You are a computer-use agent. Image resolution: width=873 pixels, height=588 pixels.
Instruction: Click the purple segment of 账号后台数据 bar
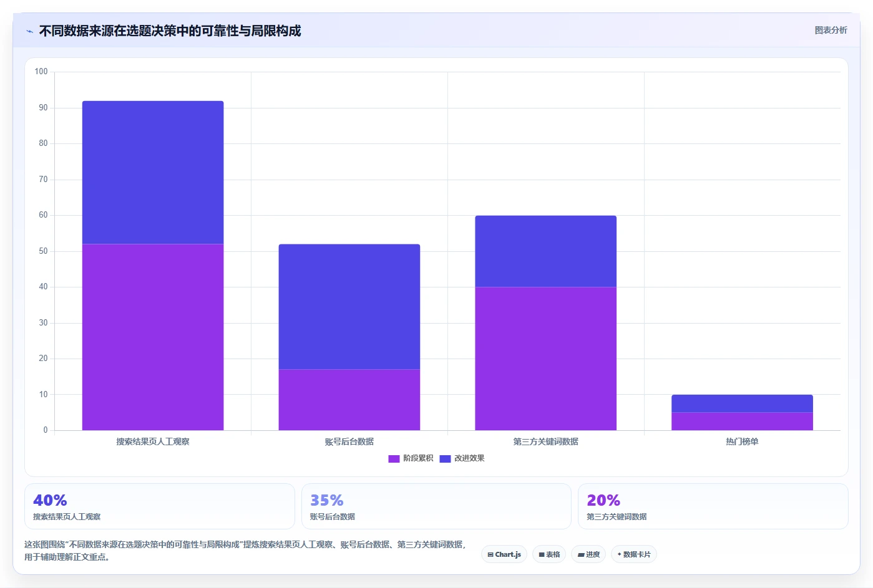pyautogui.click(x=349, y=400)
